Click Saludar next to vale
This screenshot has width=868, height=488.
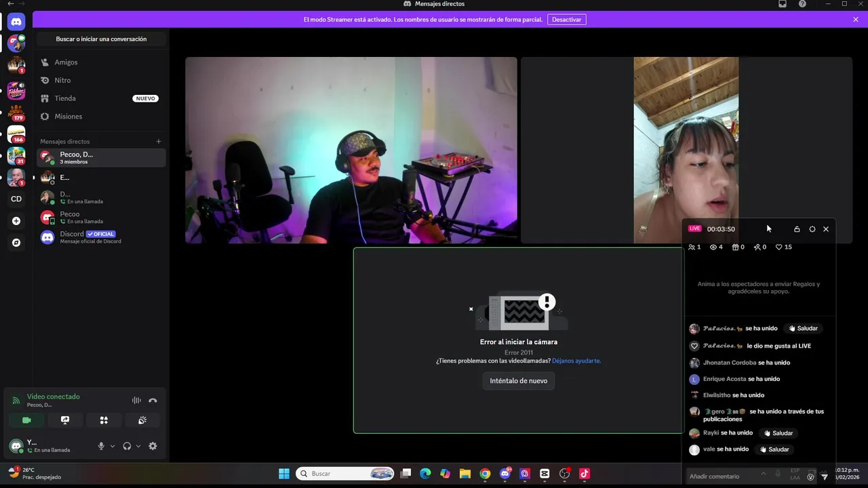pos(774,449)
